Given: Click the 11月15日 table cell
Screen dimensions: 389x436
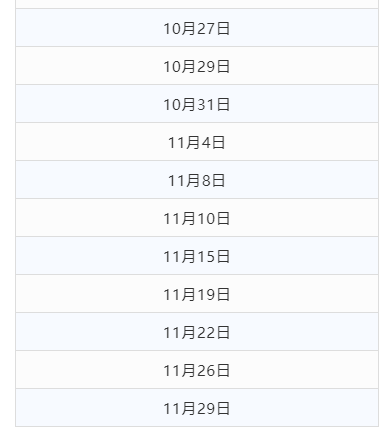Looking at the screenshot, I should [x=197, y=256].
